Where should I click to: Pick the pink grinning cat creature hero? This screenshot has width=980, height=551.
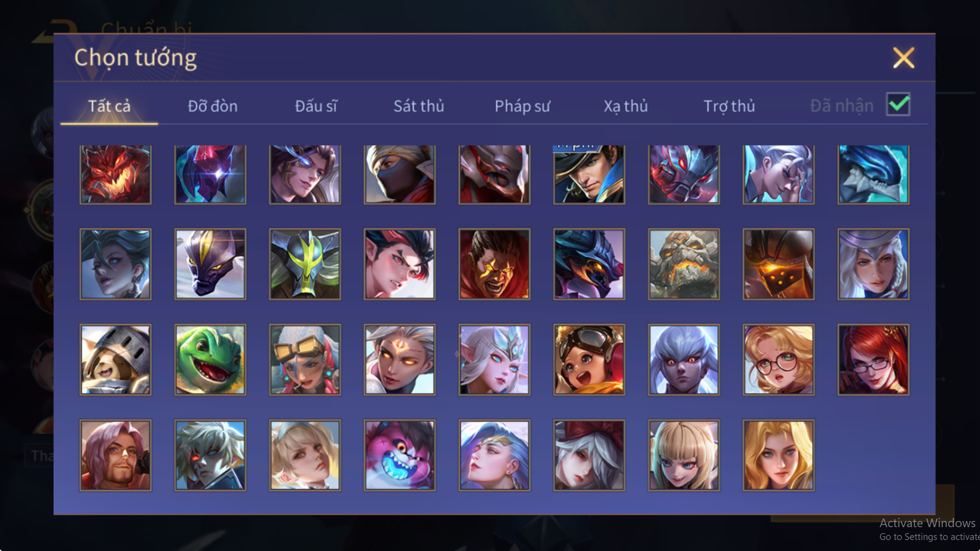(399, 455)
